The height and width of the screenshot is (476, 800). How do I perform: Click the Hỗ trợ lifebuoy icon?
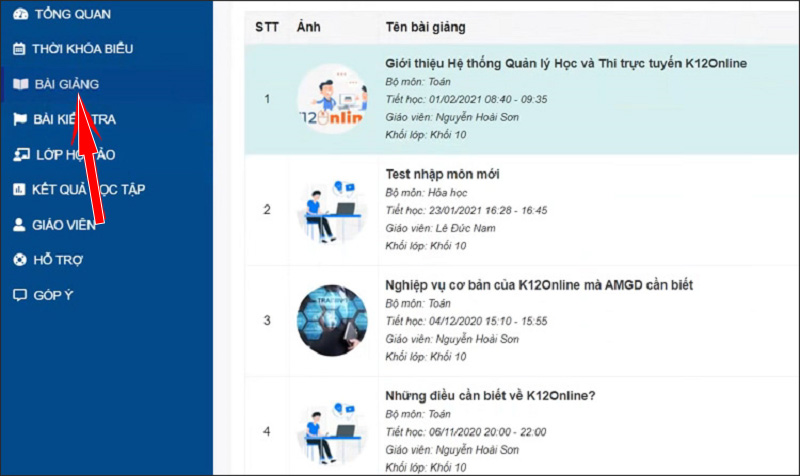click(19, 260)
